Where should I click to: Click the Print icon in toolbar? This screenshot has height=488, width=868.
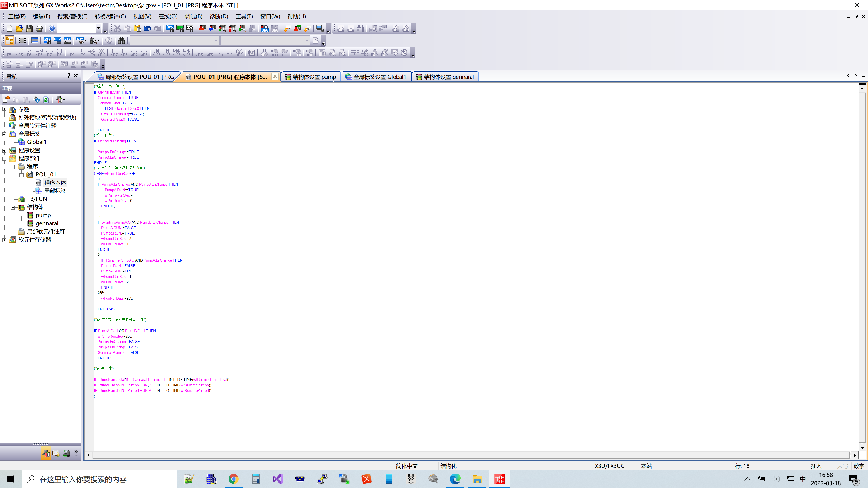tap(39, 28)
